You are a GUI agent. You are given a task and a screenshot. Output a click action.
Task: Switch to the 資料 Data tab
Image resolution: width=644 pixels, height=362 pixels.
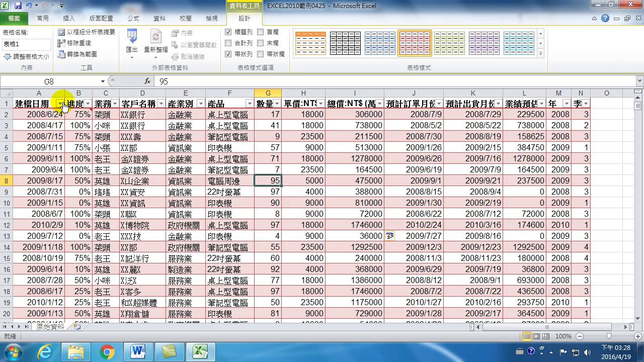click(159, 18)
